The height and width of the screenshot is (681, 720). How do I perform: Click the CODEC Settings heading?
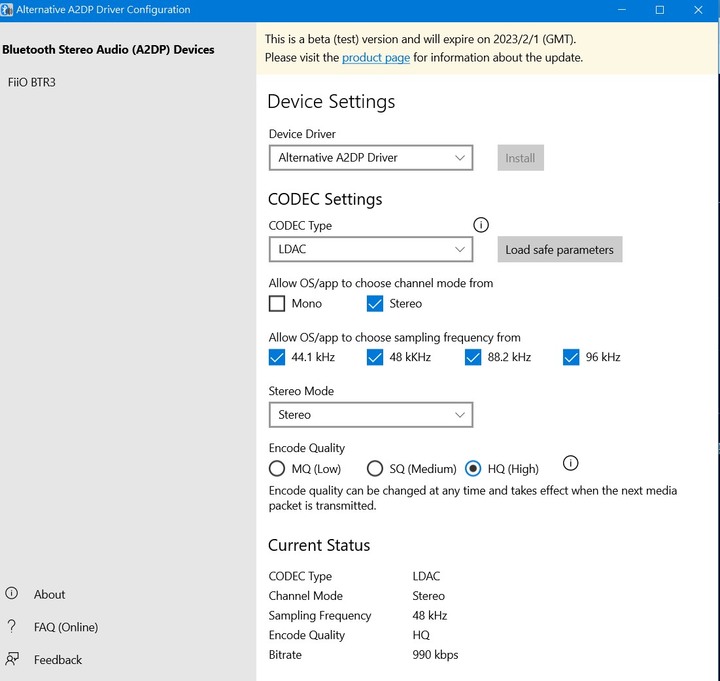tap(325, 199)
